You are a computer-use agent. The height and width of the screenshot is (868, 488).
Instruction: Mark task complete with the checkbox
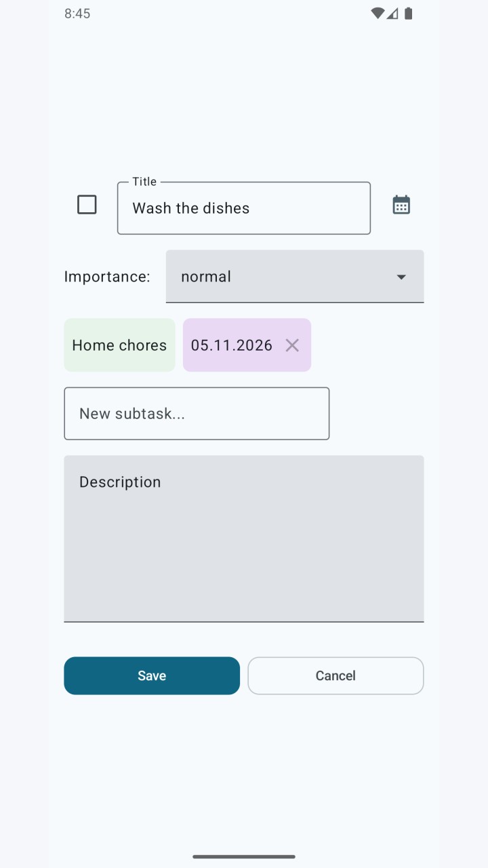point(87,205)
